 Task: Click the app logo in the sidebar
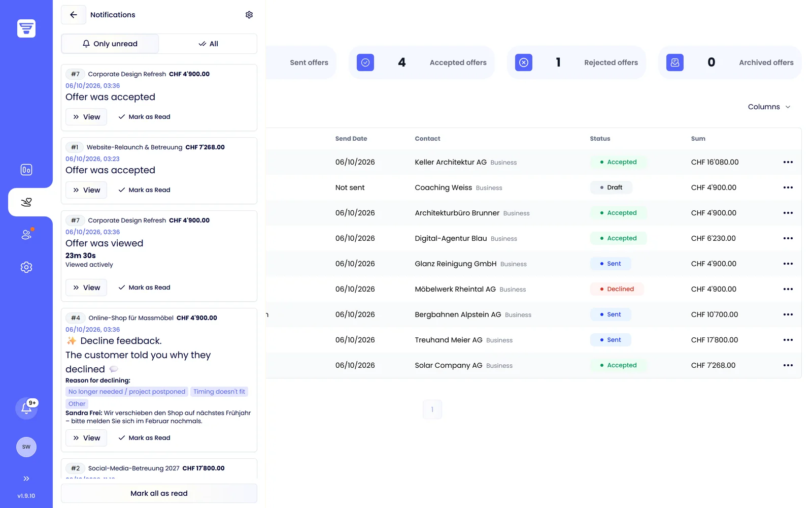(26, 28)
